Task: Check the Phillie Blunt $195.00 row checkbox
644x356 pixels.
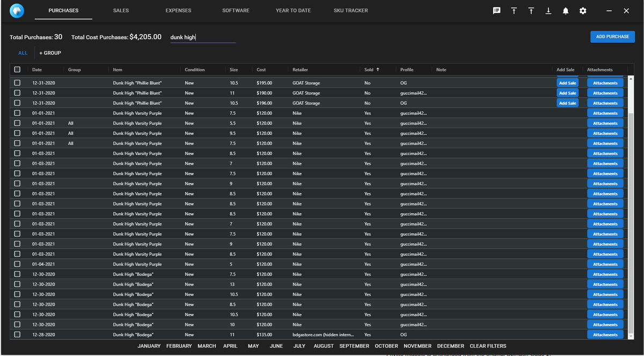Action: tap(17, 83)
